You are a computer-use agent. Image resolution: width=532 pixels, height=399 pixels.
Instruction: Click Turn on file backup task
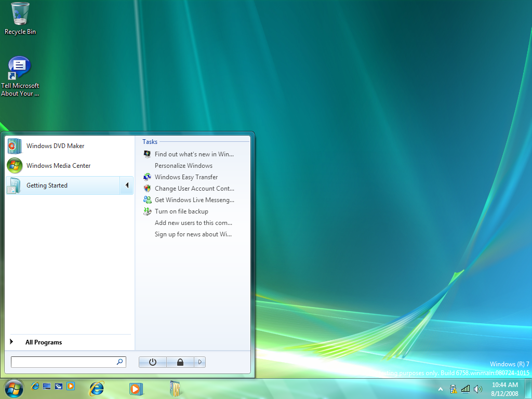pos(181,211)
